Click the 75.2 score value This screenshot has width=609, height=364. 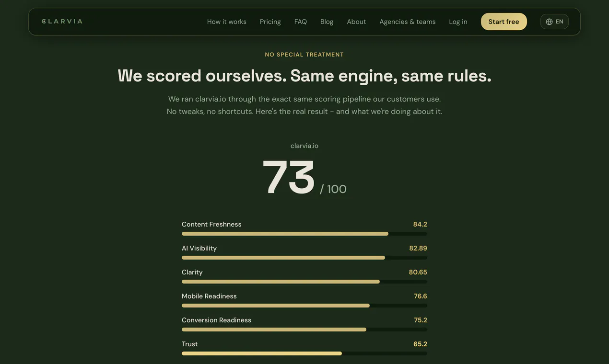(421, 320)
